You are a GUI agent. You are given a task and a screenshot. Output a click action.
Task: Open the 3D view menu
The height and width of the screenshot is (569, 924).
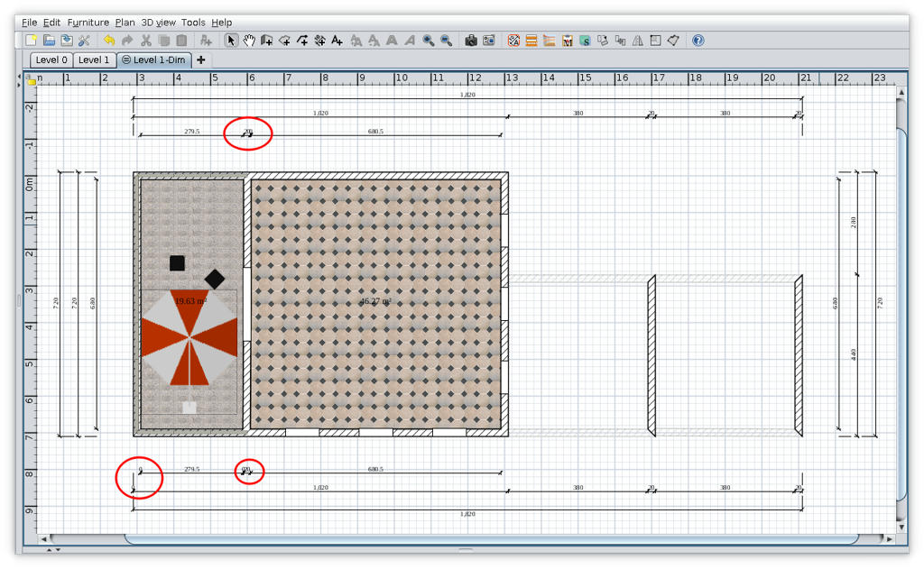[159, 23]
